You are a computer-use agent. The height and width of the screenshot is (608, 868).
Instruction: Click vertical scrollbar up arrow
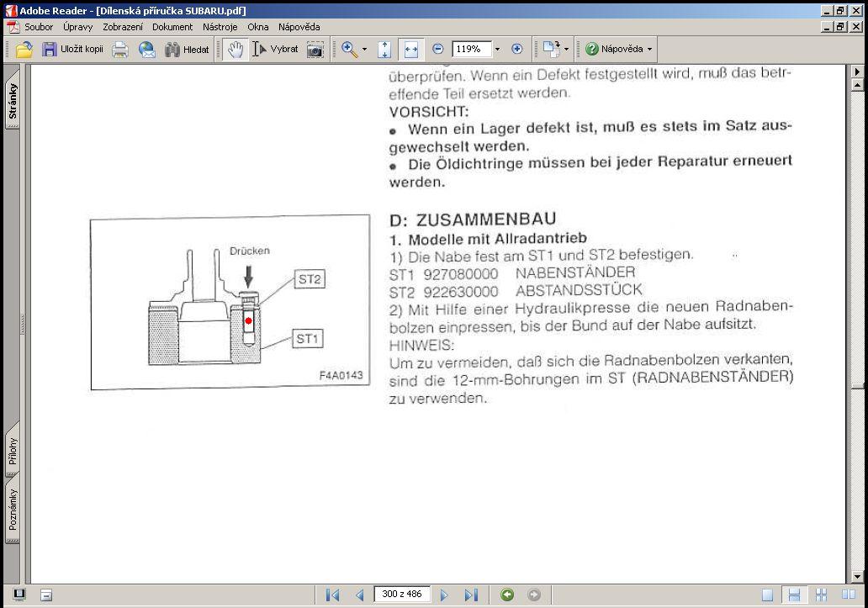pyautogui.click(x=857, y=85)
